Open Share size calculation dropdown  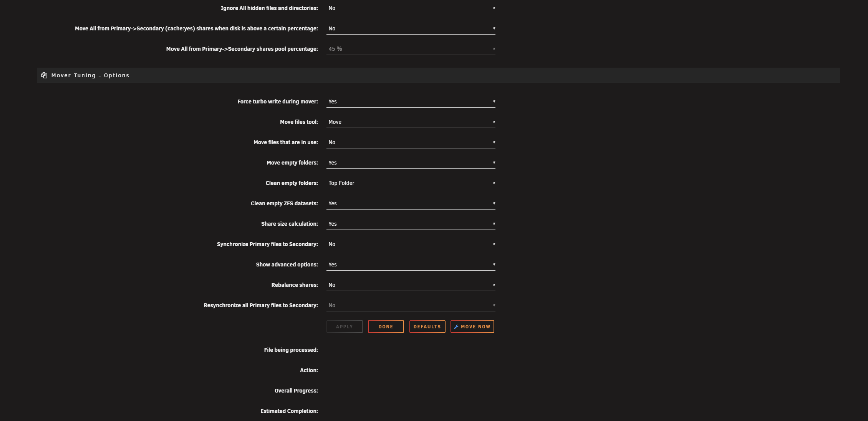point(411,224)
